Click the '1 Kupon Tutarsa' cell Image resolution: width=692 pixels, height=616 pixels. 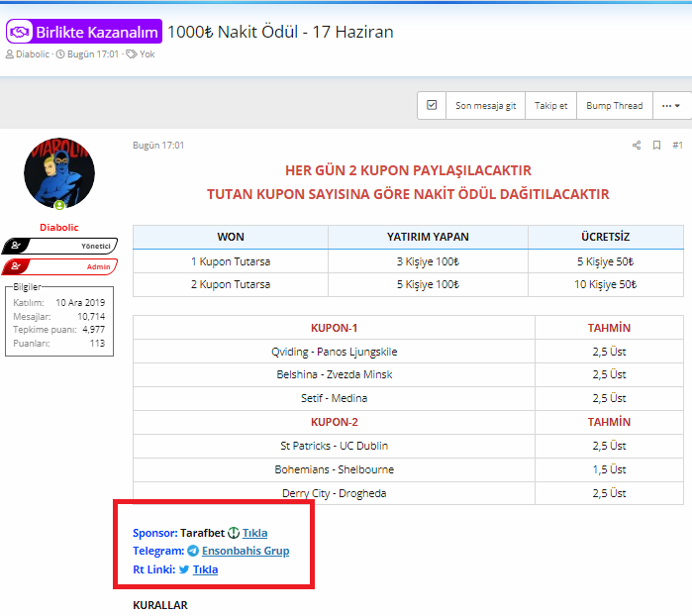tap(231, 261)
